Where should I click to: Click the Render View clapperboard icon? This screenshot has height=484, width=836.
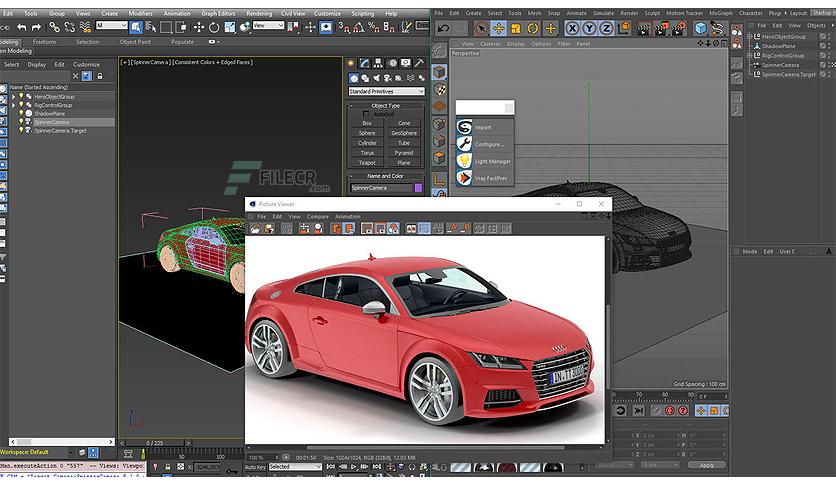click(x=644, y=29)
